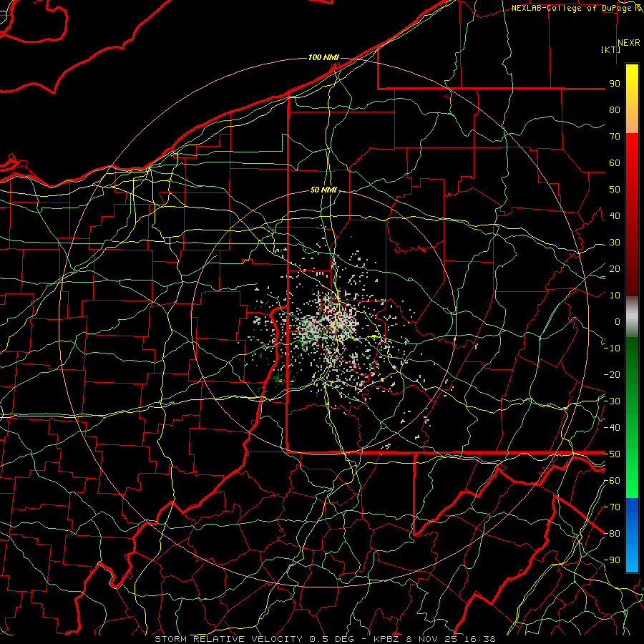Viewport: 644px width, 644px height.
Task: Select the bright green segment near -60
Action: 632,482
